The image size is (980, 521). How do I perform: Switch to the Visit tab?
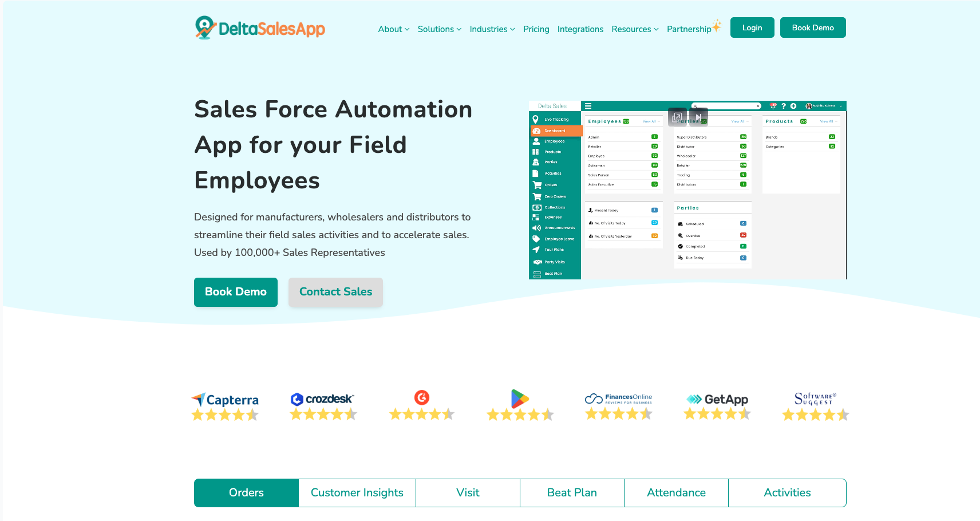(x=468, y=493)
